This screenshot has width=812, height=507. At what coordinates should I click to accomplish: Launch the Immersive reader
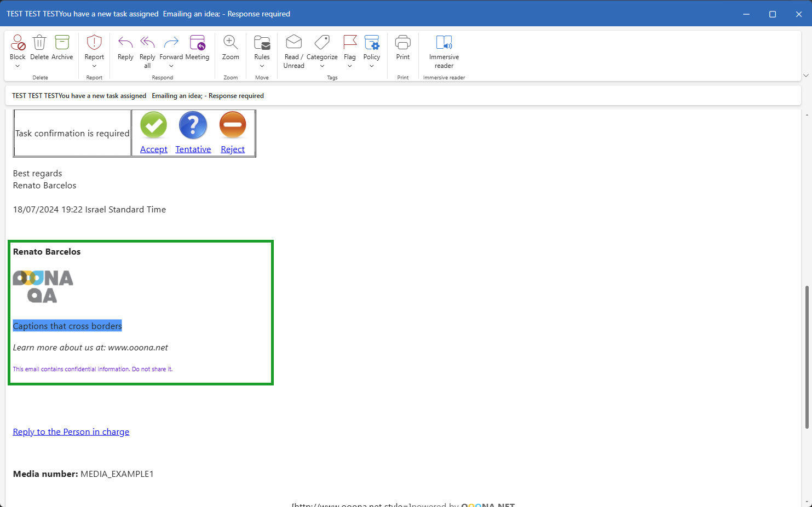444,43
